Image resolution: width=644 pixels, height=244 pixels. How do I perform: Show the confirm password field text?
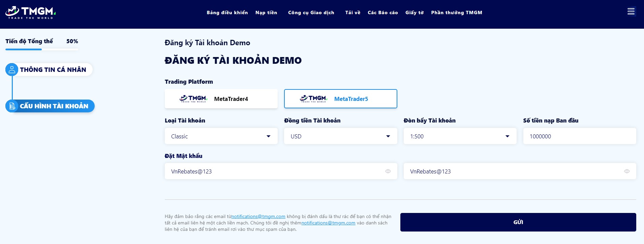tap(627, 171)
